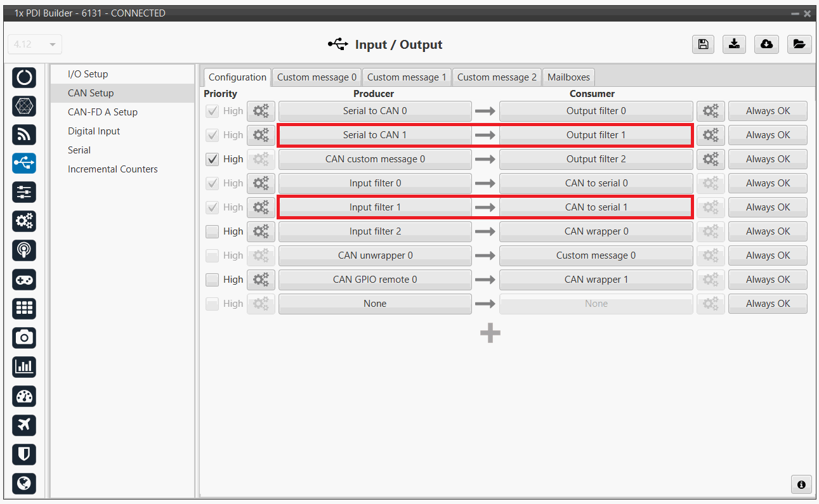Viewport: 819px width, 504px height.
Task: Click the save icon in top toolbar
Action: pyautogui.click(x=703, y=44)
